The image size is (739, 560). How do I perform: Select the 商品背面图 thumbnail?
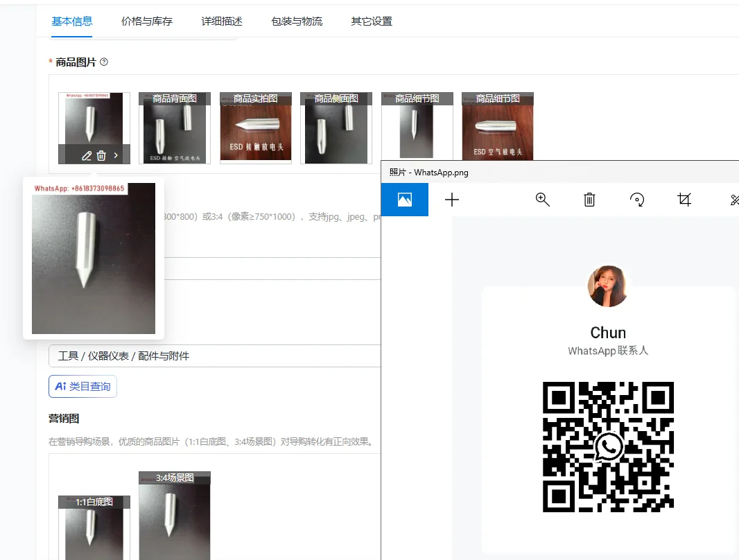[175, 128]
